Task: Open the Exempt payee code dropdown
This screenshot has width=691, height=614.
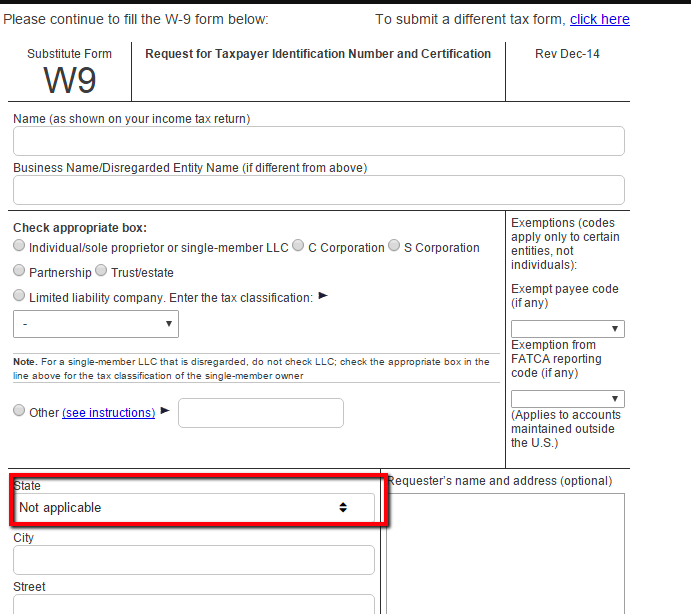Action: pyautogui.click(x=567, y=329)
